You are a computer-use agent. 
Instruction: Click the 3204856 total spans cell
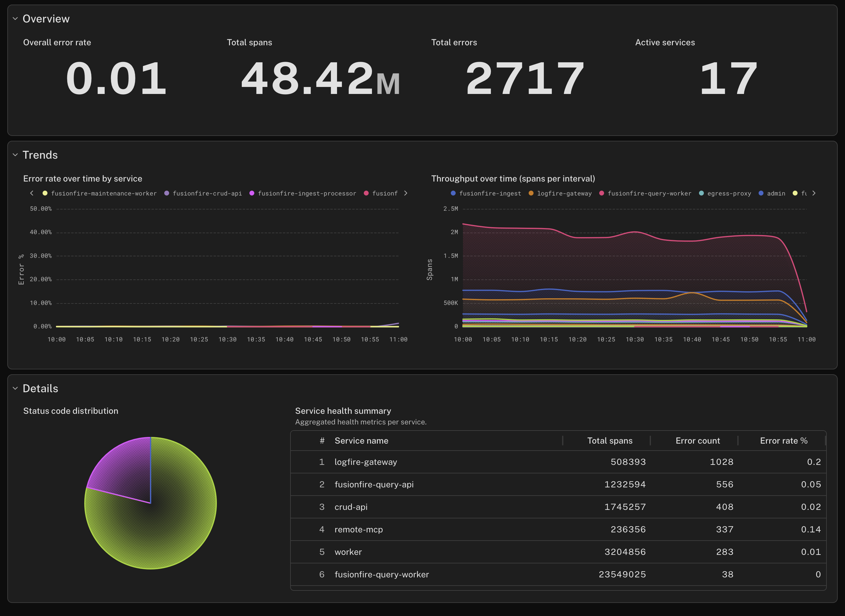(x=625, y=552)
